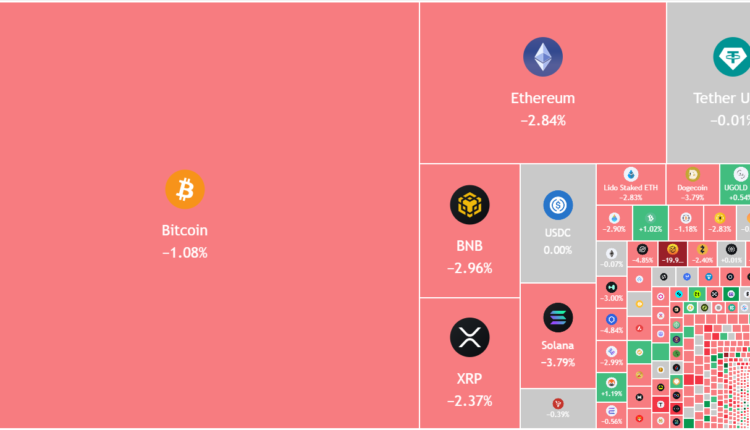
Task: Click the dark red −19.9 tile
Action: pyautogui.click(x=672, y=254)
